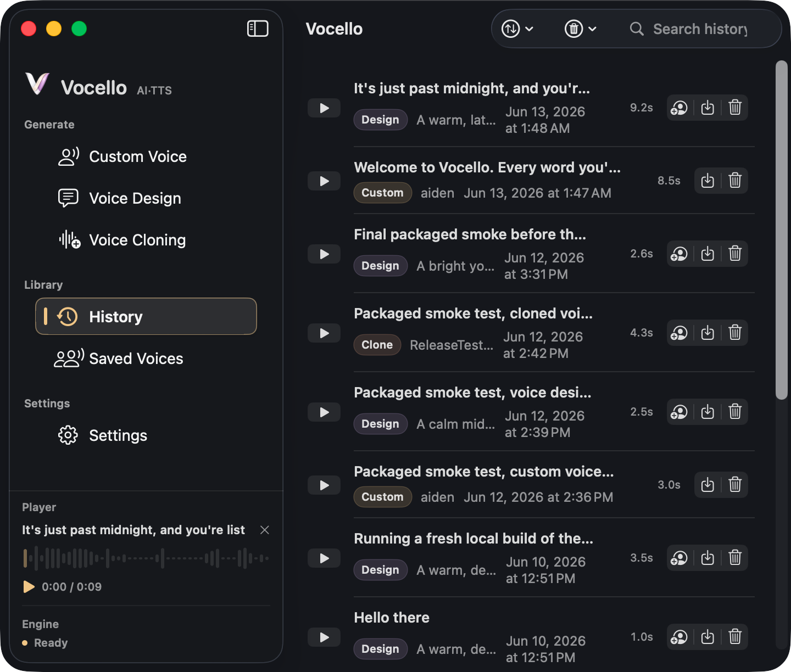The width and height of the screenshot is (791, 672).
Task: Delete the 'Running a fresh local build' entry
Action: [735, 558]
